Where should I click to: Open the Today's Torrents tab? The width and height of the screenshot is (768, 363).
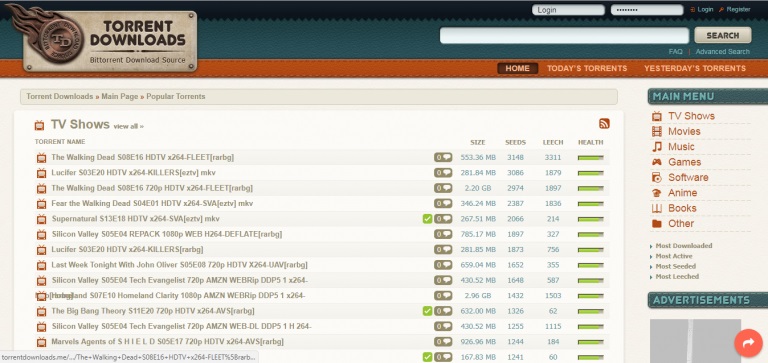[x=587, y=69]
